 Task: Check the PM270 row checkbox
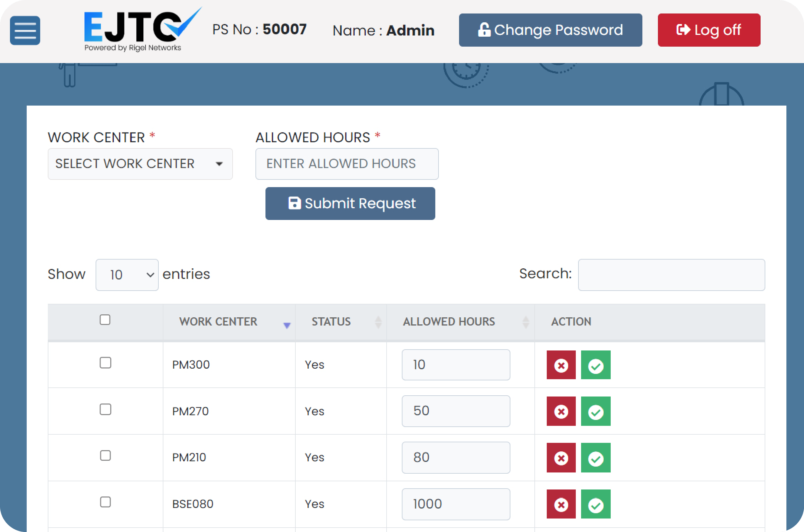pos(106,409)
